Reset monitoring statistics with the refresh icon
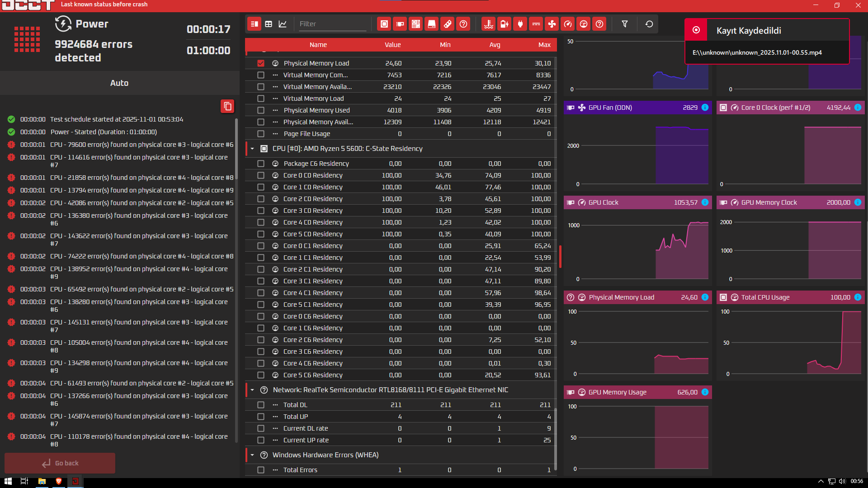Viewport: 868px width, 488px height. click(649, 24)
